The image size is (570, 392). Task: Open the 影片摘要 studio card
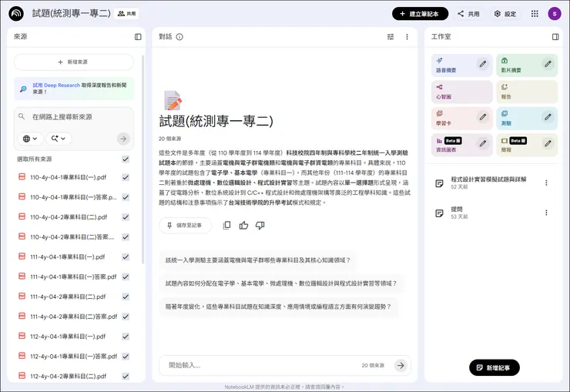(527, 65)
